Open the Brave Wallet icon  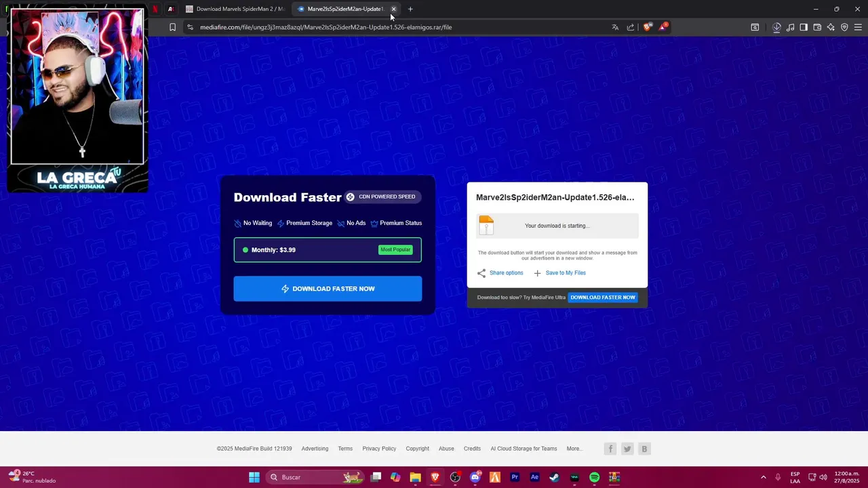click(x=817, y=27)
